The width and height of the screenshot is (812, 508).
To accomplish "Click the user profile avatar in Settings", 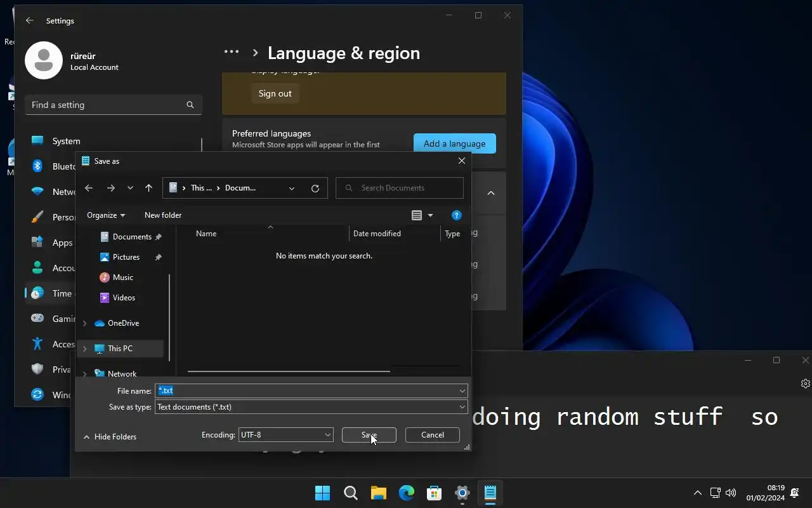I will [44, 60].
